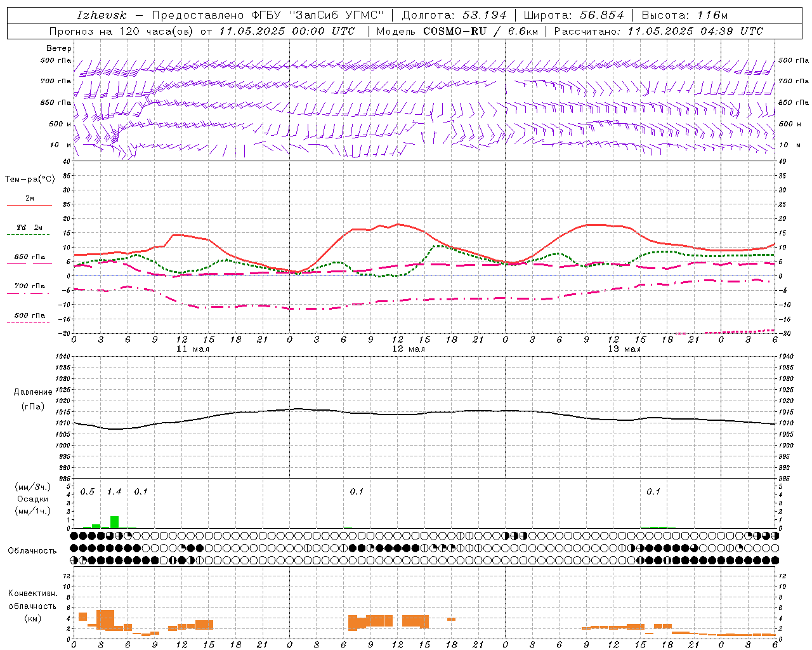
Task: Click the 'Давление' pressure label
Action: [33, 392]
